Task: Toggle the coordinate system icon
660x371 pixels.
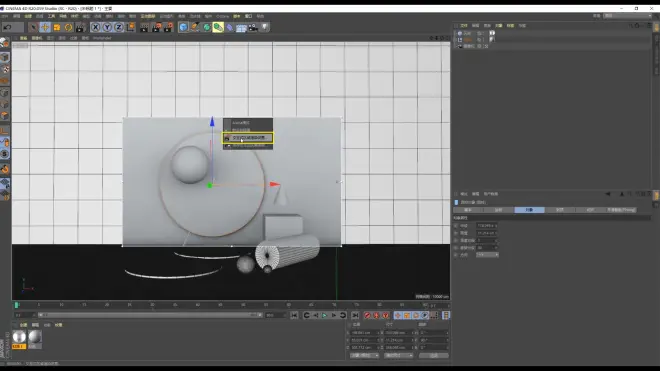Action: click(130, 27)
